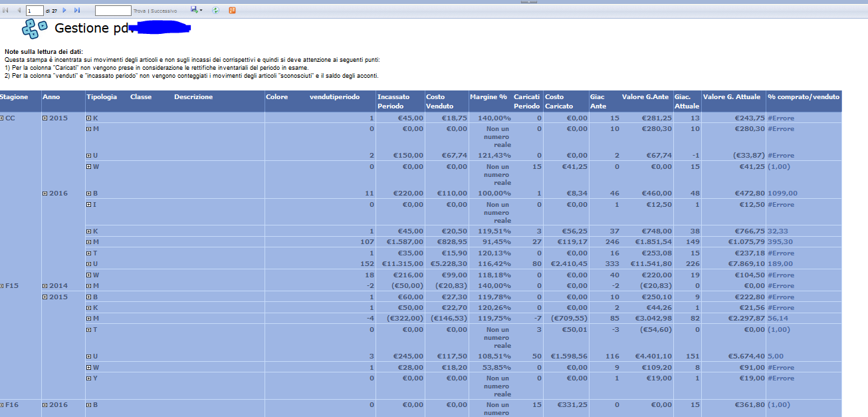This screenshot has height=417, width=868.
Task: Expand year 2015 under season CC
Action: tap(45, 118)
